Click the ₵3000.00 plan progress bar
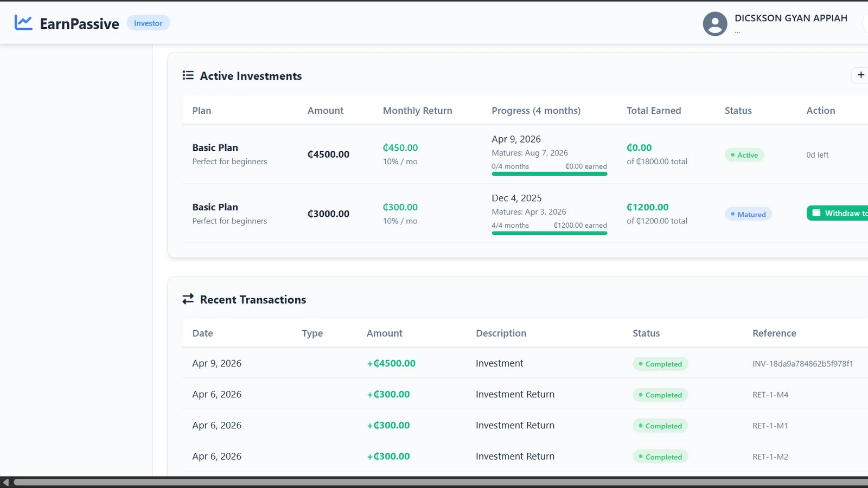 pyautogui.click(x=550, y=233)
